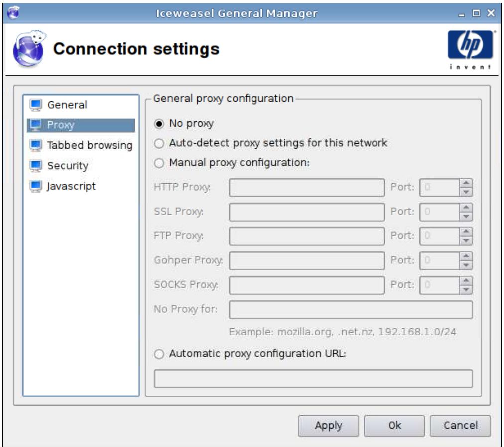Open the General settings category

[67, 105]
